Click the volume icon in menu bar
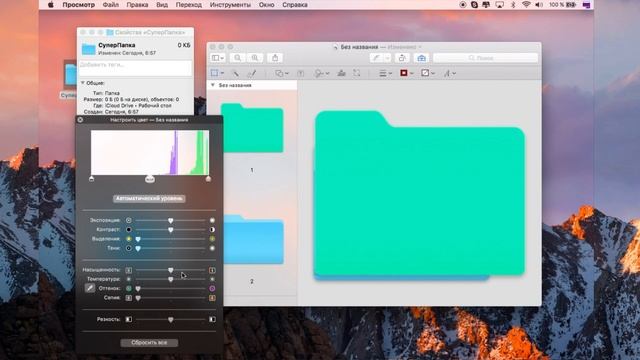This screenshot has height=360, width=640. [539, 5]
